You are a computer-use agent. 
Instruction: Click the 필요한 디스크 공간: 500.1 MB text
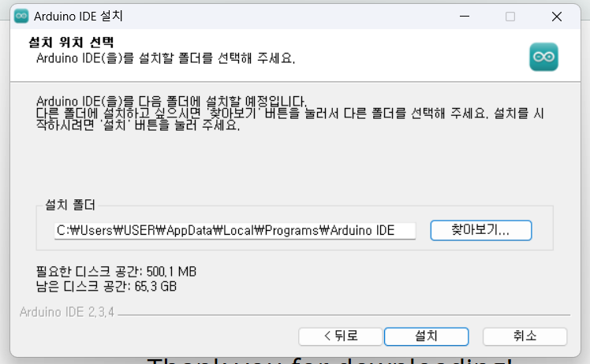116,272
